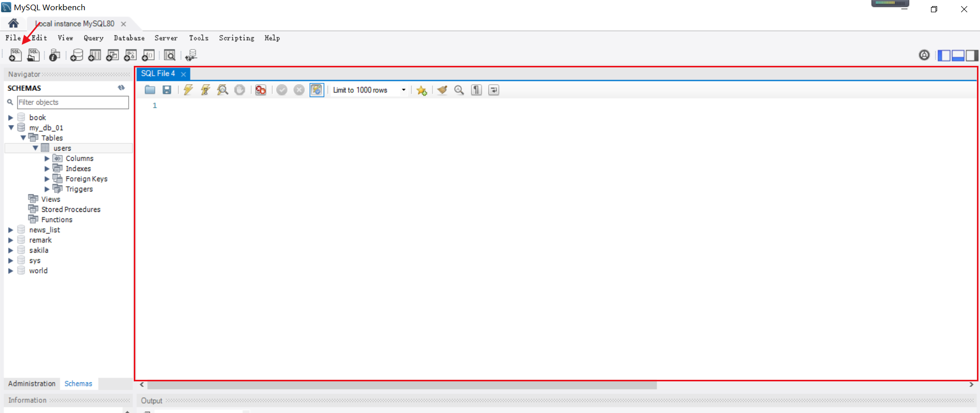Stop the query being executed
Viewport: 980px width, 413px height.
tap(240, 90)
